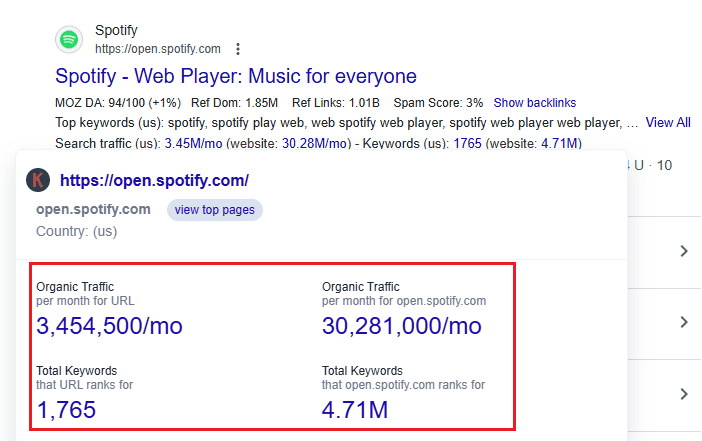Screen dimensions: 702x441
Task: Click the red K Keywords Everywhere logo
Action: coord(38,180)
